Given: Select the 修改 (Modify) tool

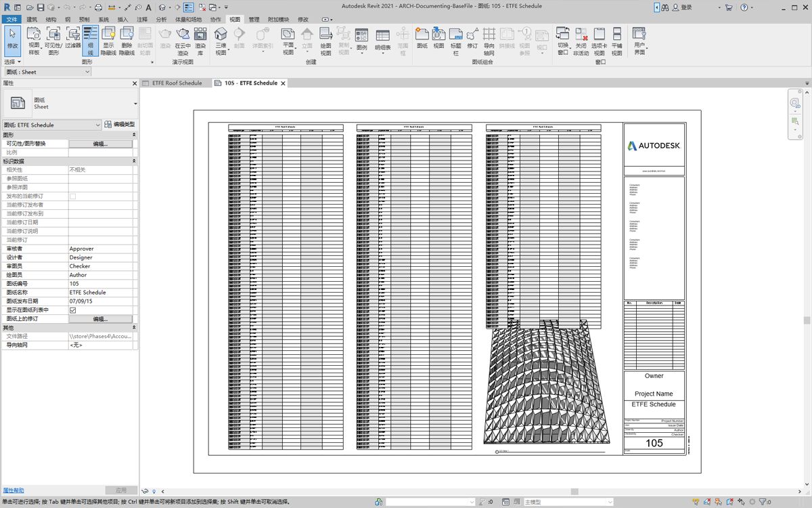Looking at the screenshot, I should [x=13, y=40].
